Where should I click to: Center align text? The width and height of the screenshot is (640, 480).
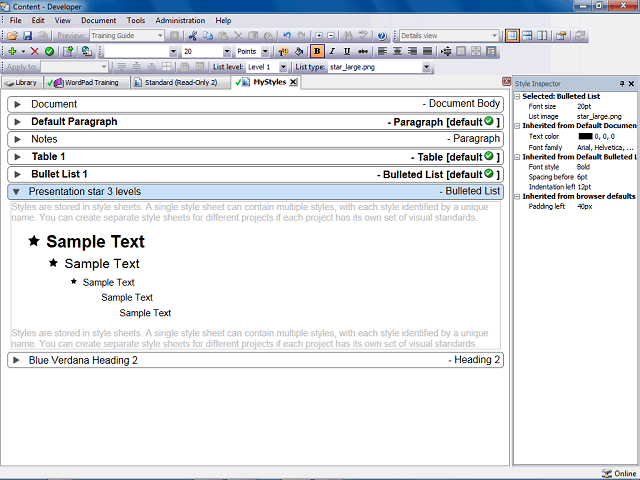tap(397, 51)
